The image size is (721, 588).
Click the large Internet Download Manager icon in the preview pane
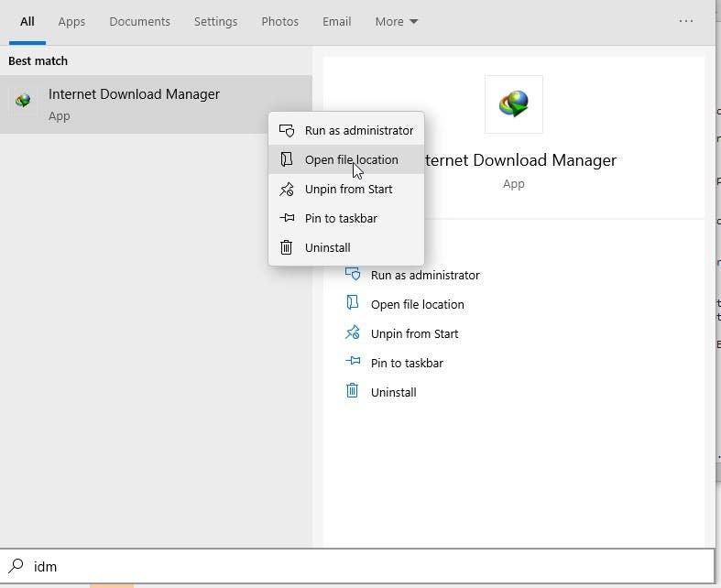(x=513, y=104)
